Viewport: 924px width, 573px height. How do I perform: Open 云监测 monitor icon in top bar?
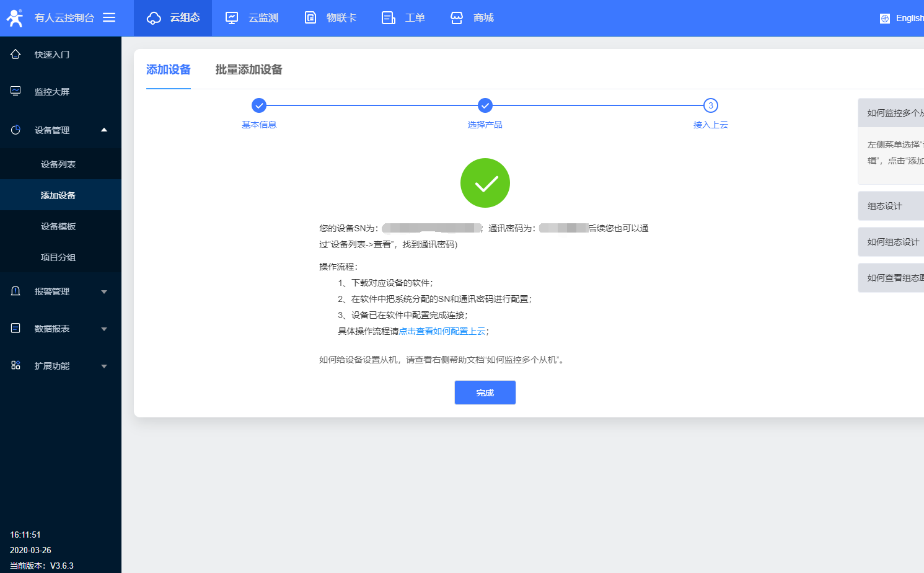(232, 18)
